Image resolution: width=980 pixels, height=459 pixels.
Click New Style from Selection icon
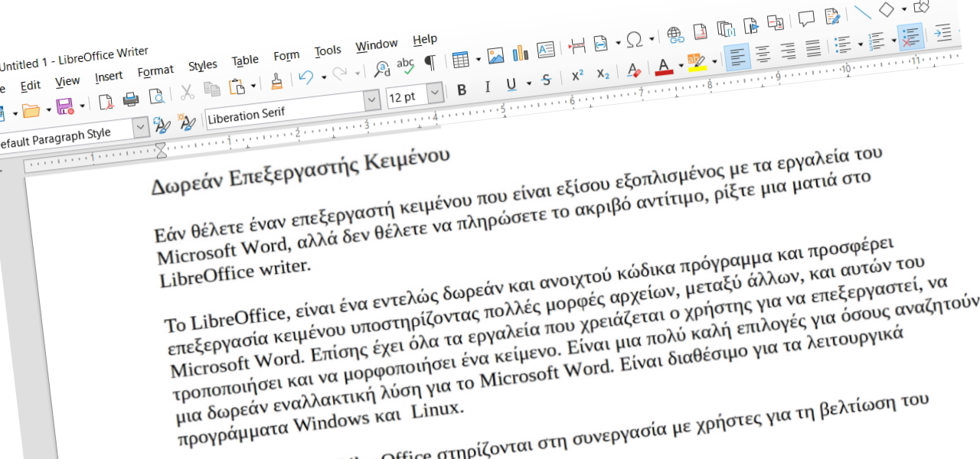(x=186, y=121)
